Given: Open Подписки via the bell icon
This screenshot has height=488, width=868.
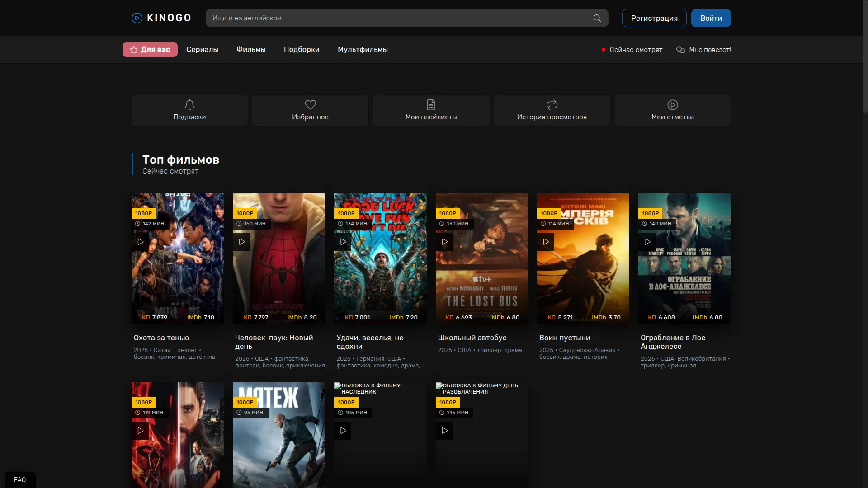Looking at the screenshot, I should (189, 105).
